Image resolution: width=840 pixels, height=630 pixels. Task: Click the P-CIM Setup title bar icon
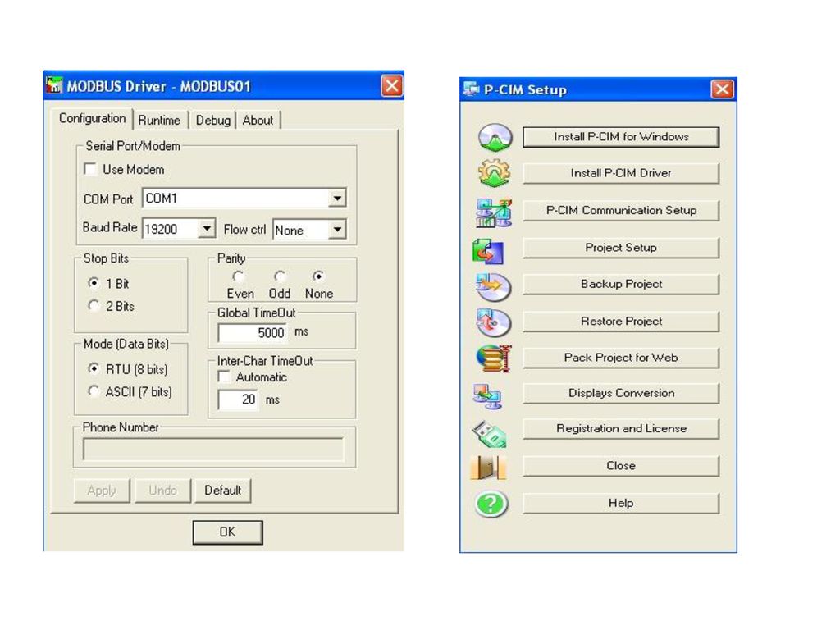[471, 89]
